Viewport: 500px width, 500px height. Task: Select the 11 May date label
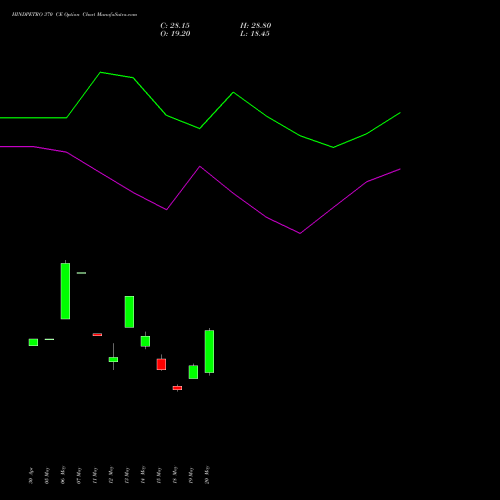tap(95, 475)
